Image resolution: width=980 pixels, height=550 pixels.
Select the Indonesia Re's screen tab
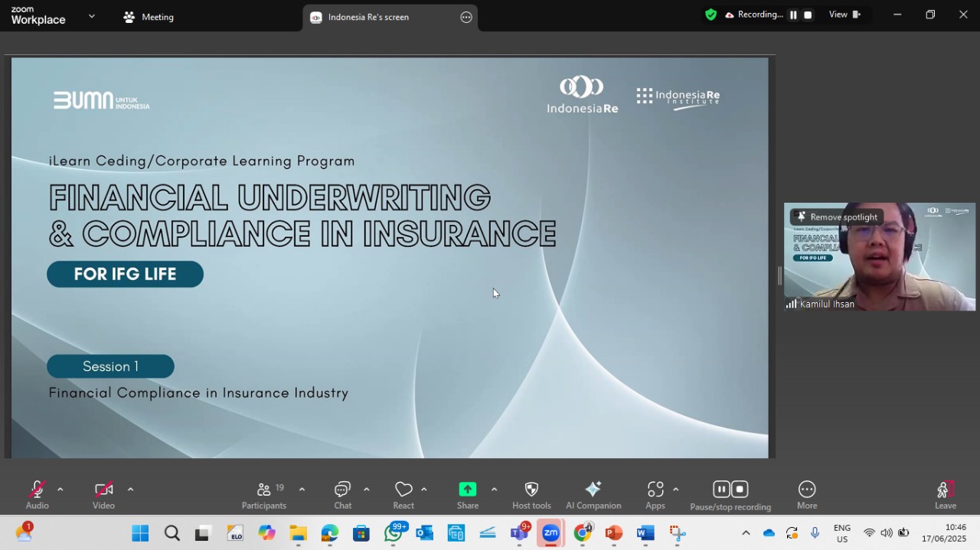(390, 18)
